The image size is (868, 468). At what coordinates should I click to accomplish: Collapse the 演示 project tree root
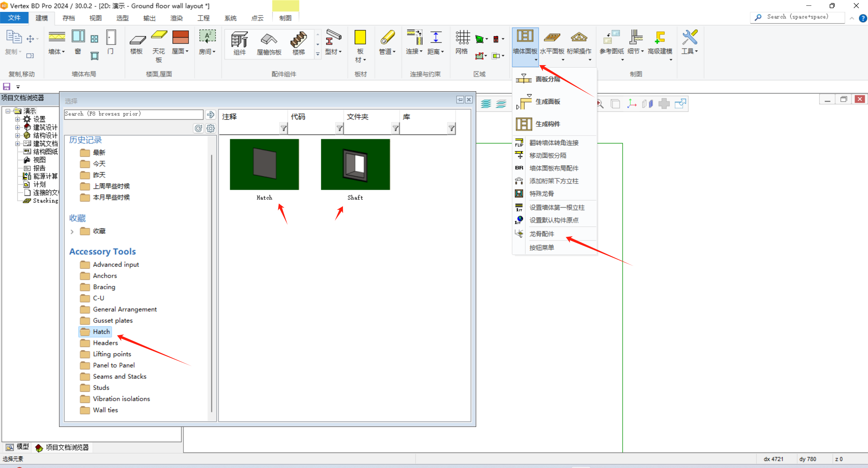click(x=8, y=111)
